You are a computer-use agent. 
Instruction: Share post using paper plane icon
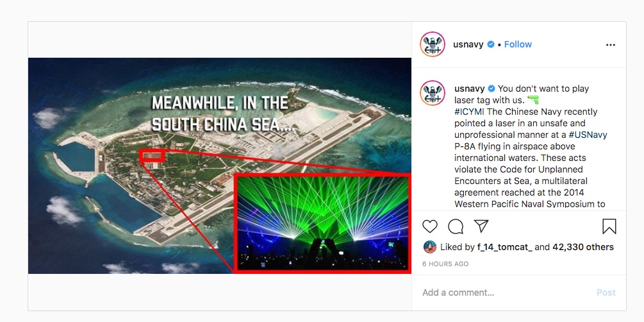(481, 226)
